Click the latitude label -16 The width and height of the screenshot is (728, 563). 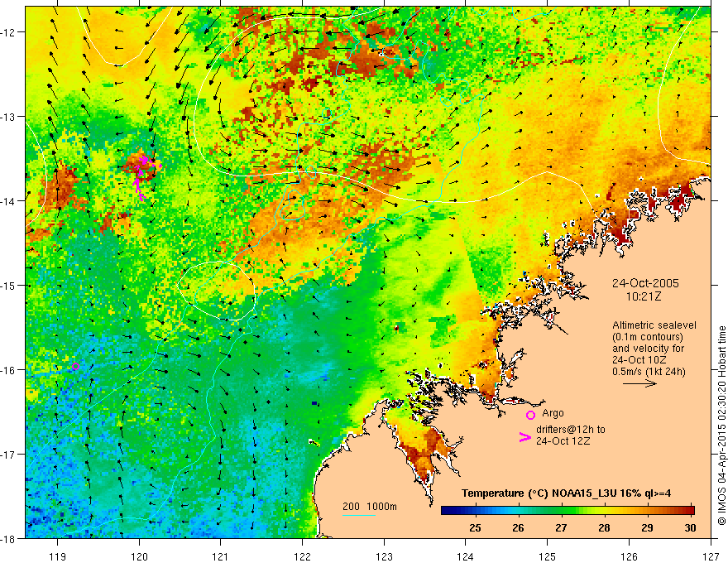(x=8, y=370)
